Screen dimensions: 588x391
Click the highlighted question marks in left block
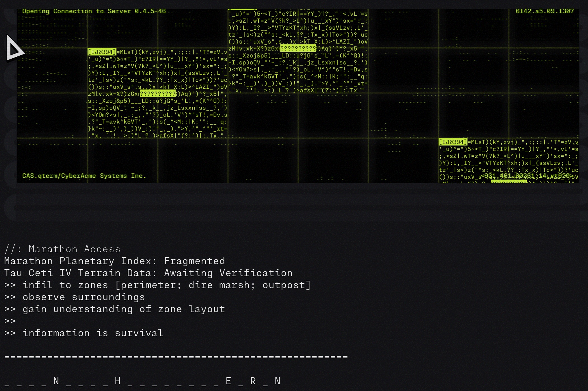(158, 94)
